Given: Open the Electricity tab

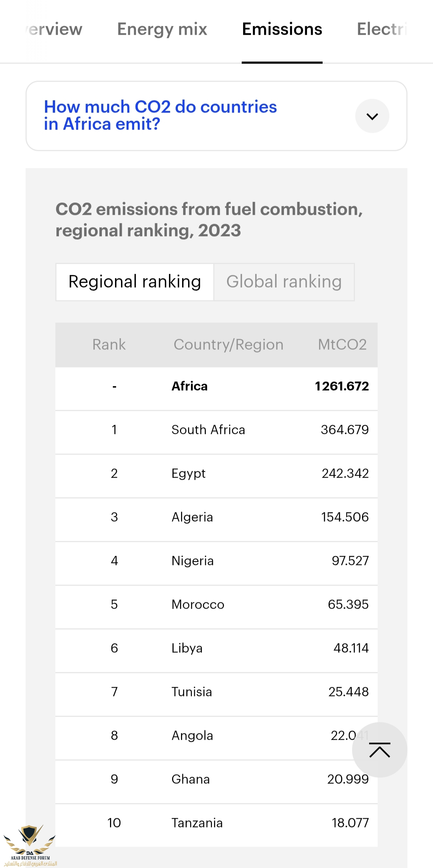Looking at the screenshot, I should pos(382,29).
